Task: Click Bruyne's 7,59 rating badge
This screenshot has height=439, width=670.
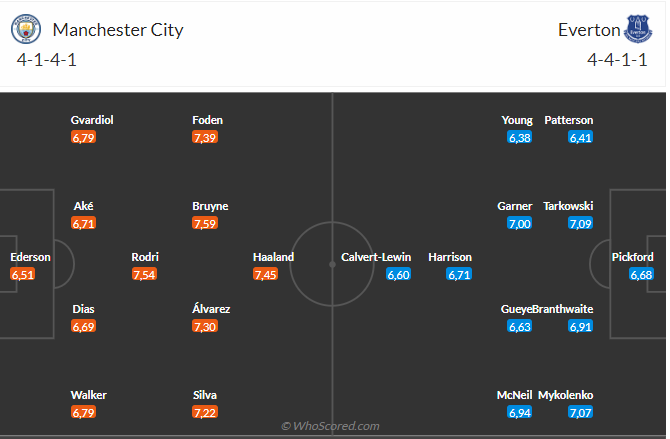Action: 204,223
